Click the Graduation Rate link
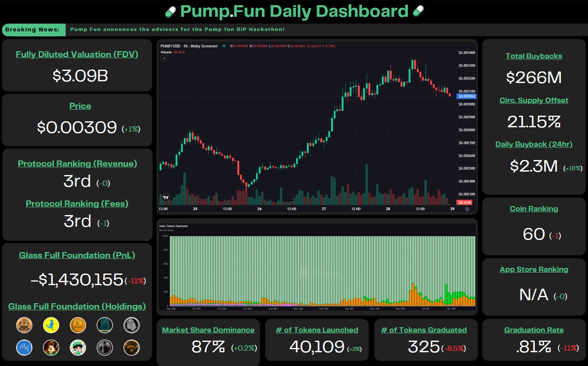The image size is (588, 366). (534, 330)
